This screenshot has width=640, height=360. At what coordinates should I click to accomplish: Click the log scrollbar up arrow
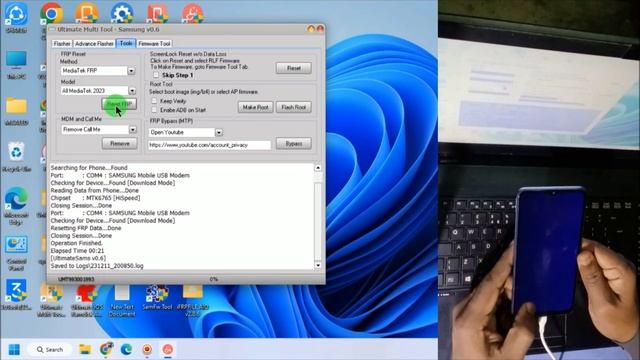pos(318,168)
